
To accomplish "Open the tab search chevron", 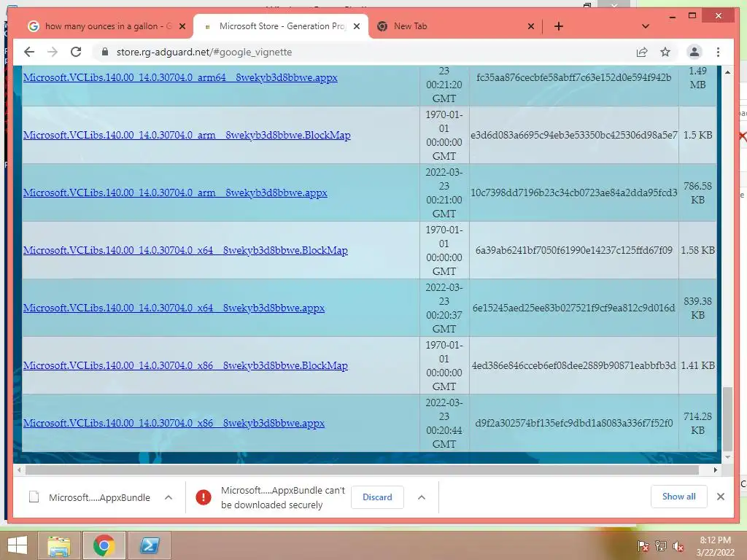I will (x=646, y=26).
